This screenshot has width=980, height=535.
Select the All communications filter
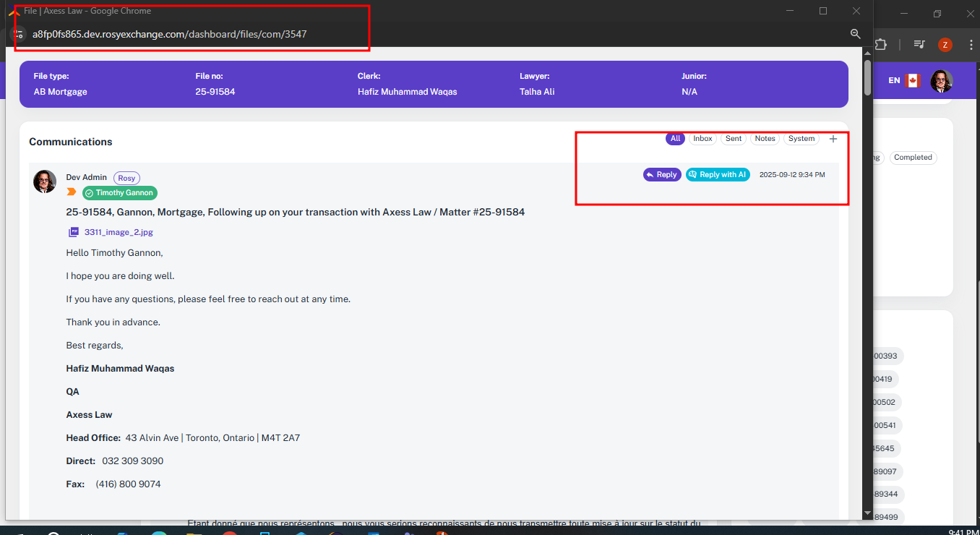point(675,139)
